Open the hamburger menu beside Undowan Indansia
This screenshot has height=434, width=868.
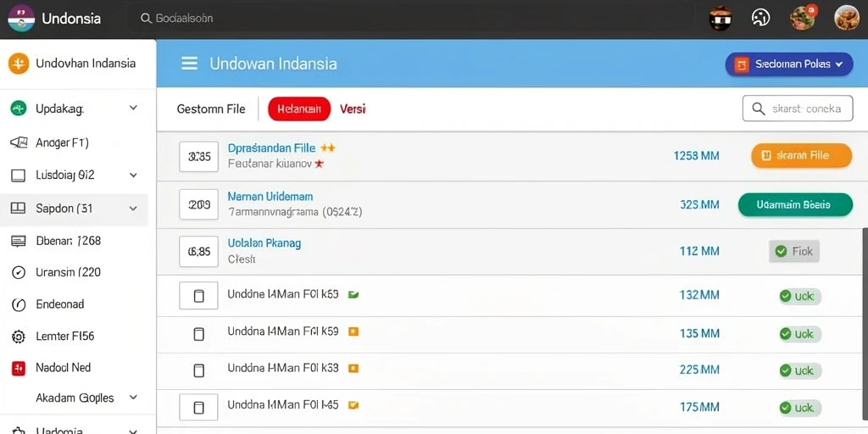[189, 64]
